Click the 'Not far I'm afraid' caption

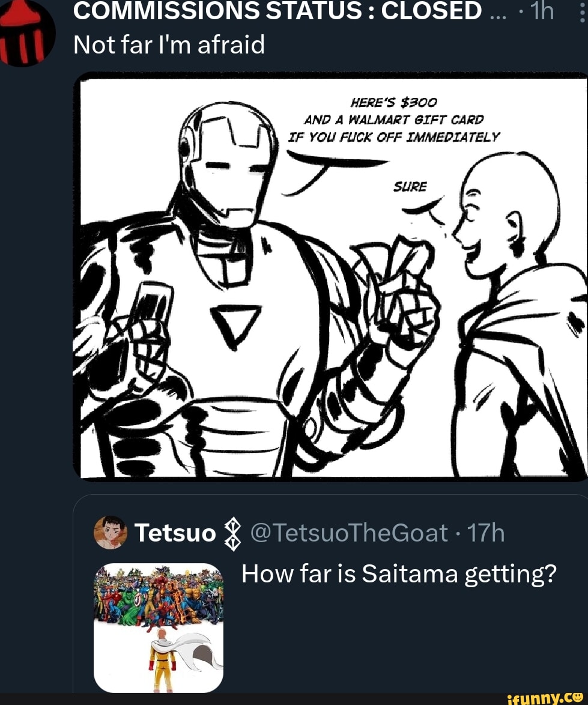click(168, 44)
